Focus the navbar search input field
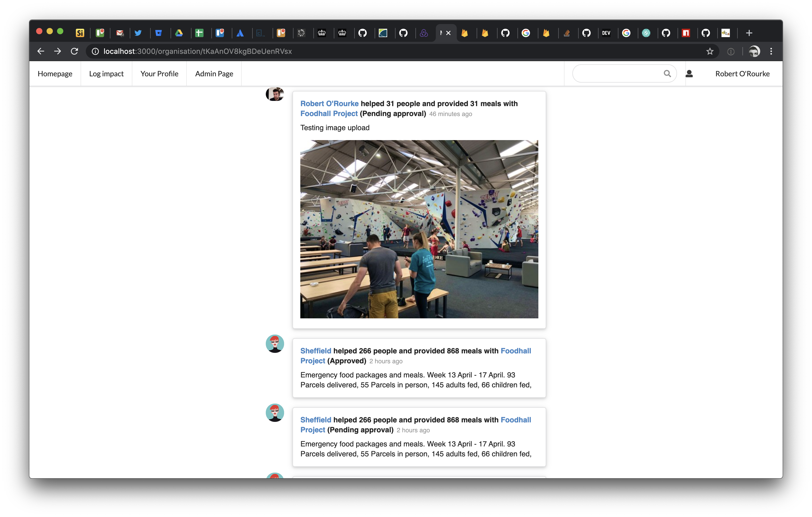Screen dimensions: 812x517 (x=617, y=73)
